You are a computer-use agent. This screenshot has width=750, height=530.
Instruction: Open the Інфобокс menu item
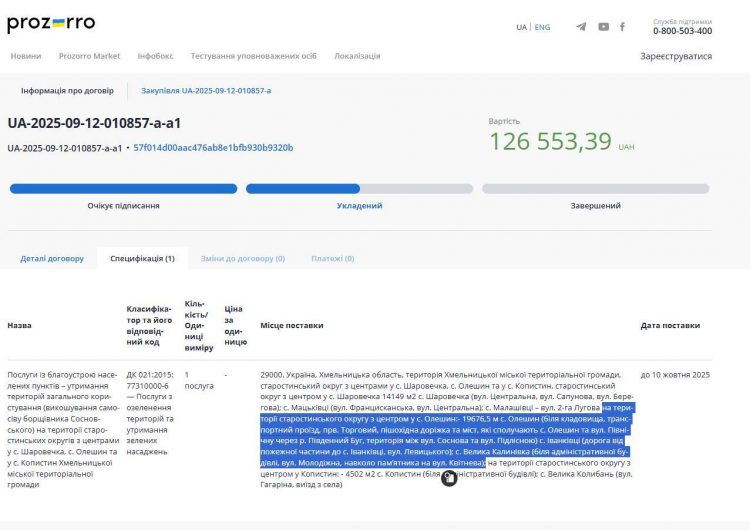(155, 56)
